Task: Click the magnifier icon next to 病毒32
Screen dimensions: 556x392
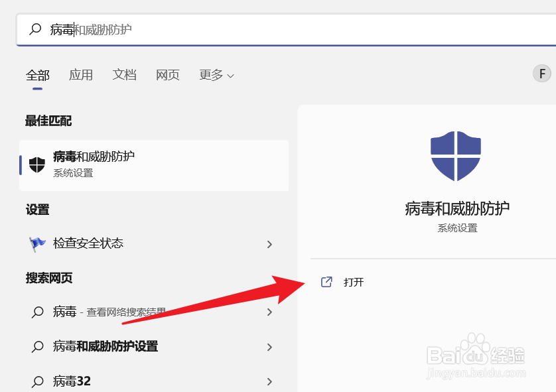Action: tap(38, 380)
